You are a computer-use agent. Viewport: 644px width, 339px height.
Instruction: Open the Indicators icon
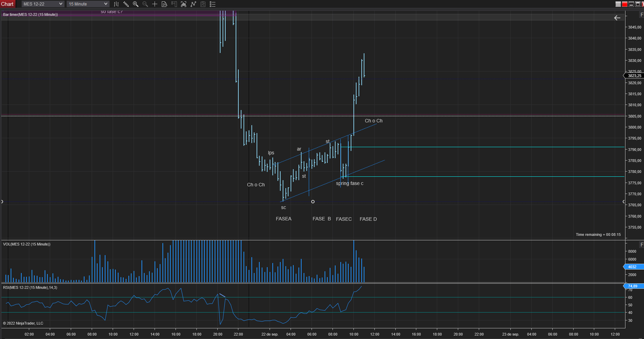tap(193, 4)
